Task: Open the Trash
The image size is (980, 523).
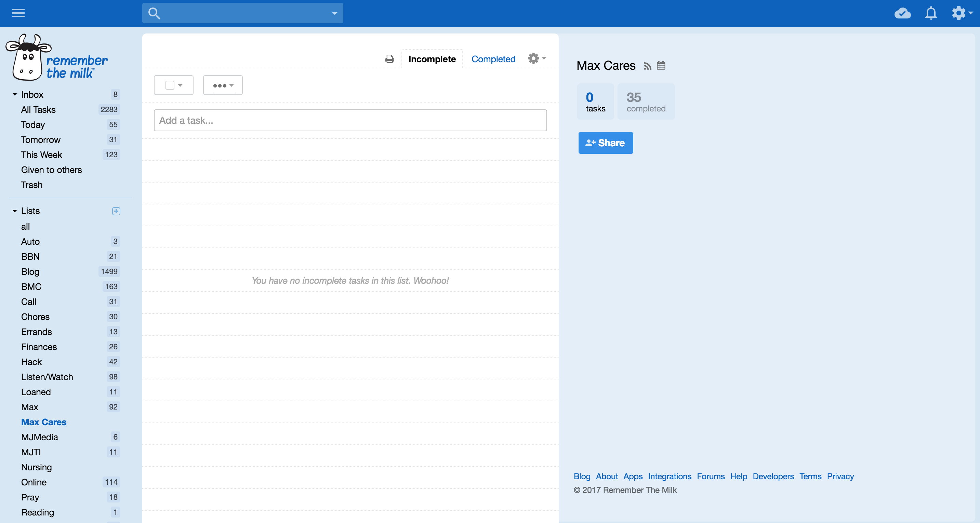Action: click(x=32, y=185)
